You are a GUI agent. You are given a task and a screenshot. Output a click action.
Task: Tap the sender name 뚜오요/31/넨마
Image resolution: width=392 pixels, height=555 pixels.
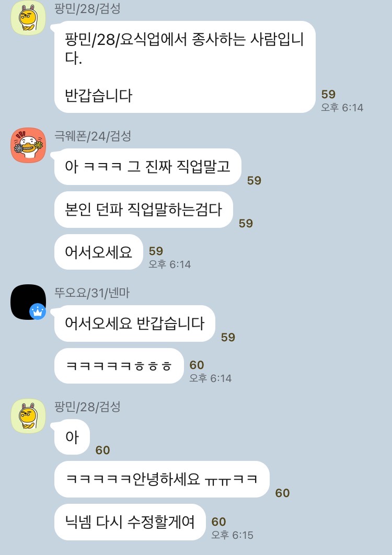92,293
